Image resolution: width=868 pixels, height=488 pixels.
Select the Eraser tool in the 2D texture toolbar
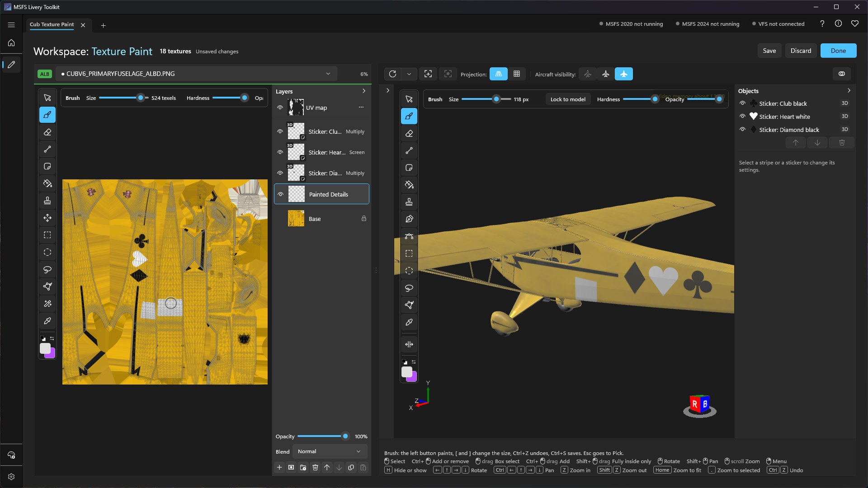pyautogui.click(x=47, y=132)
